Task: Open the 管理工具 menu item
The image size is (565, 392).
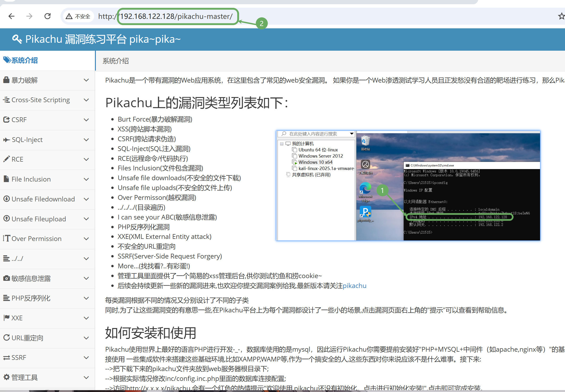Action: coord(47,377)
